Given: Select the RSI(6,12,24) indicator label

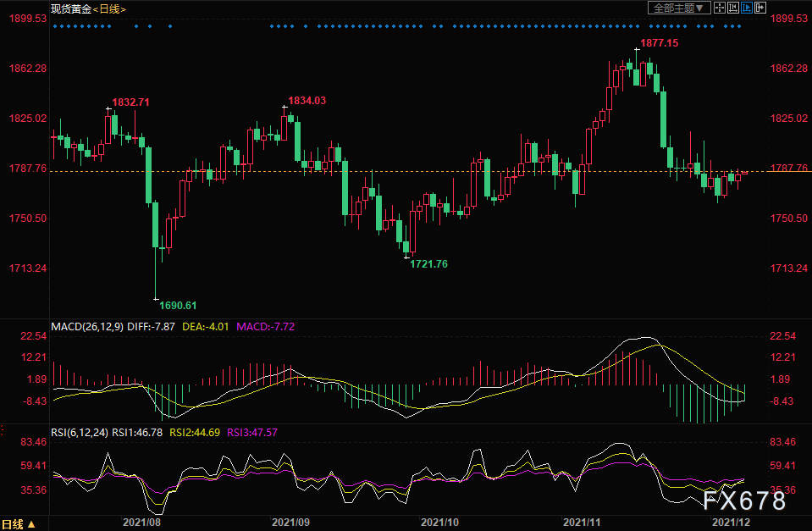Looking at the screenshot, I should pos(80,433).
